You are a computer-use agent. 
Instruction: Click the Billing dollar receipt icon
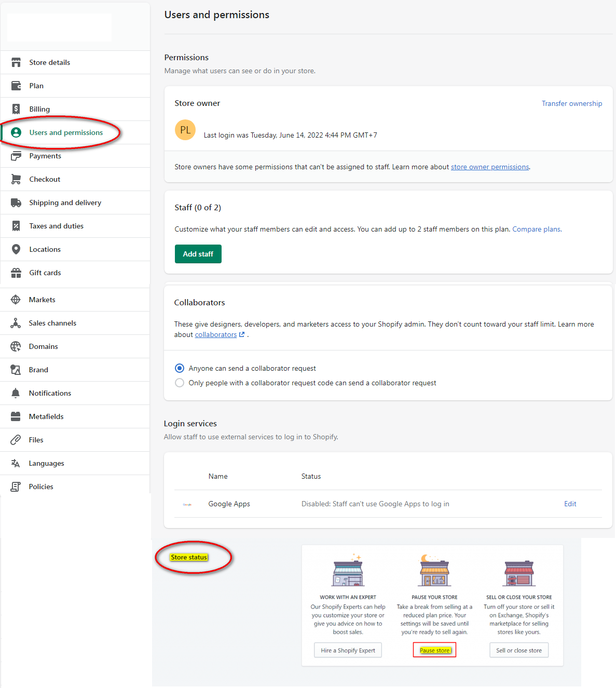click(x=16, y=109)
